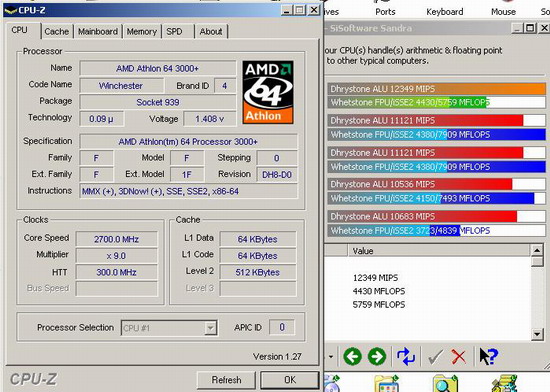Click the help cursor question mark icon
Viewport: 550px width, 392px height.
coord(488,357)
